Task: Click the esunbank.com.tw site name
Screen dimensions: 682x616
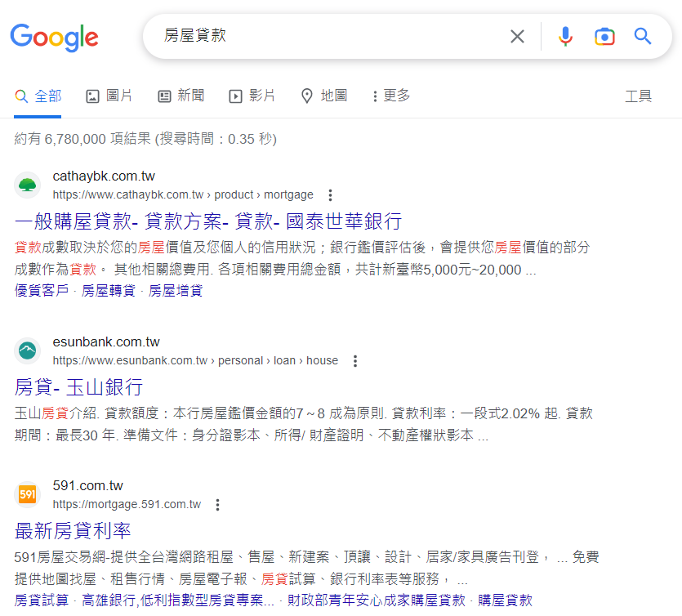Action: (106, 342)
